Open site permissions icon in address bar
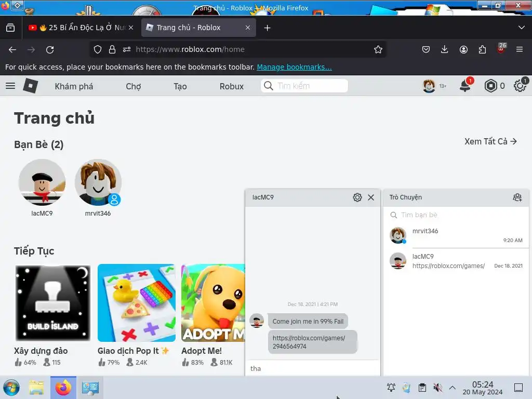The height and width of the screenshot is (399, 532). pos(127,49)
